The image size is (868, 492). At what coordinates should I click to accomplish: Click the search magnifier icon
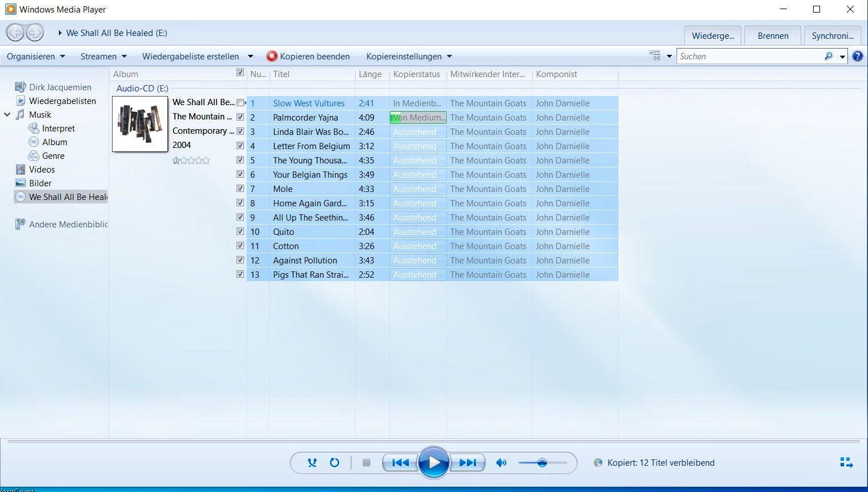[829, 56]
